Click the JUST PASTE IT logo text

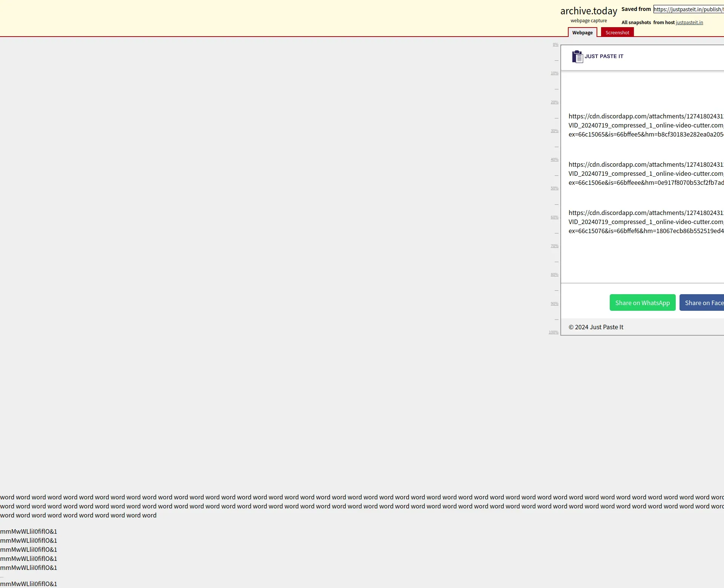(x=604, y=56)
